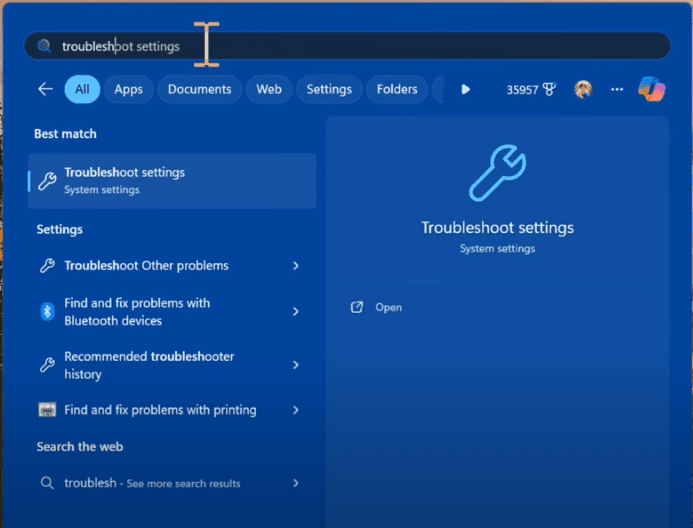Click large wrench icon in preview pane
Image resolution: width=693 pixels, height=528 pixels.
point(497,173)
